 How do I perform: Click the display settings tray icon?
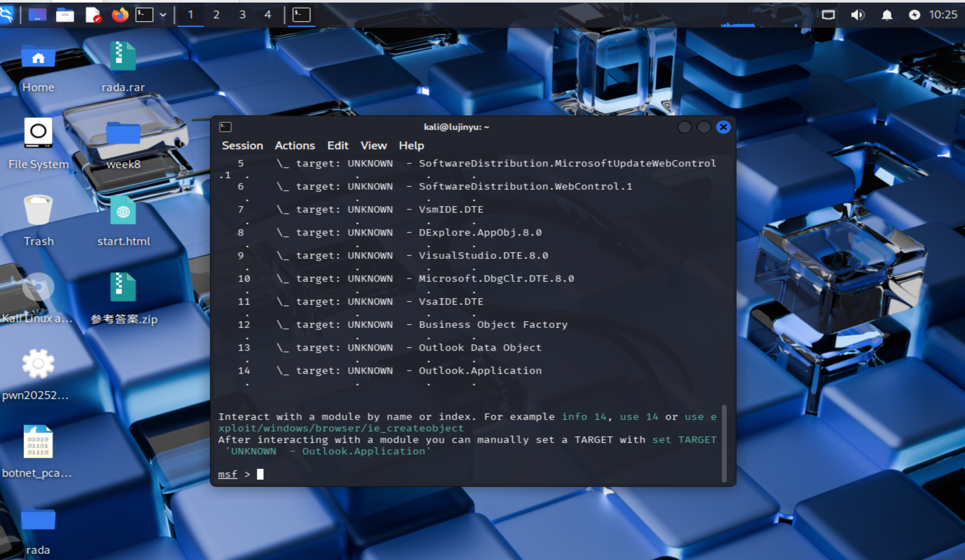[x=828, y=15]
